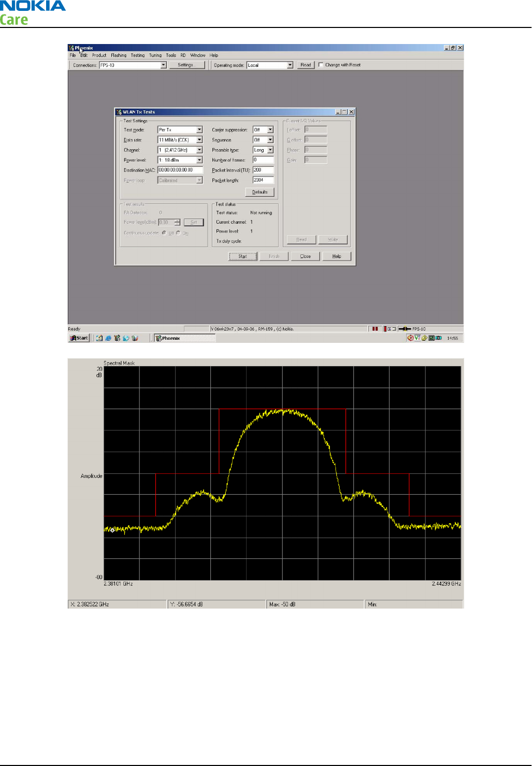Click the Help button in WLAN Tx Tests
Screen dimensions: 532x766
[x=337, y=256]
